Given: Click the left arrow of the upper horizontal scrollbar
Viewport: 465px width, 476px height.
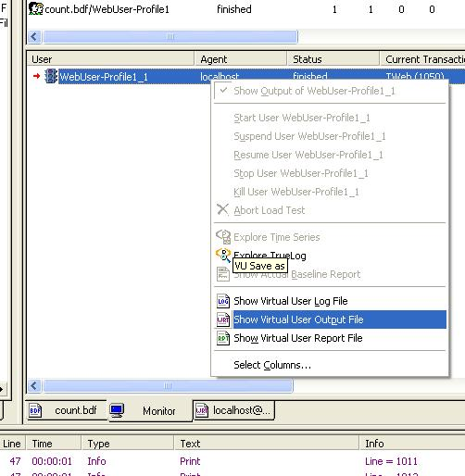Looking at the screenshot, I should point(34,37).
